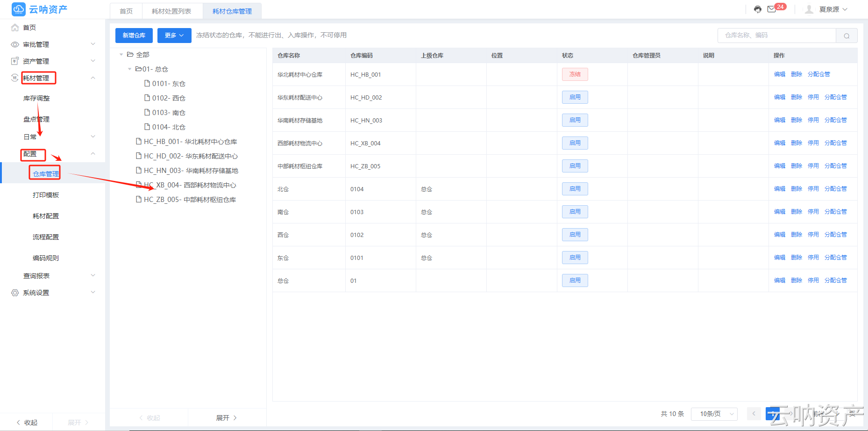The height and width of the screenshot is (431, 868).
Task: Click 停用 for the 东仓 row
Action: click(813, 258)
